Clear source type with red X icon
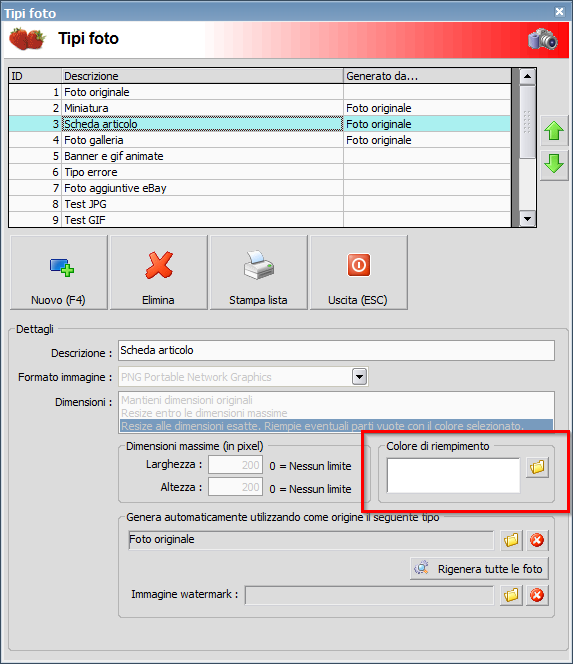Image resolution: width=573 pixels, height=664 pixels. [x=537, y=540]
